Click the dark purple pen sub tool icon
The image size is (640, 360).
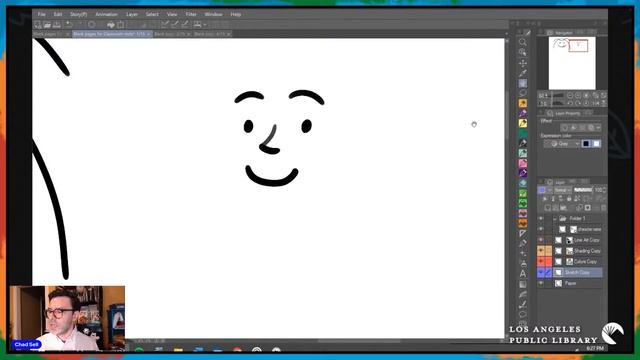522,173
